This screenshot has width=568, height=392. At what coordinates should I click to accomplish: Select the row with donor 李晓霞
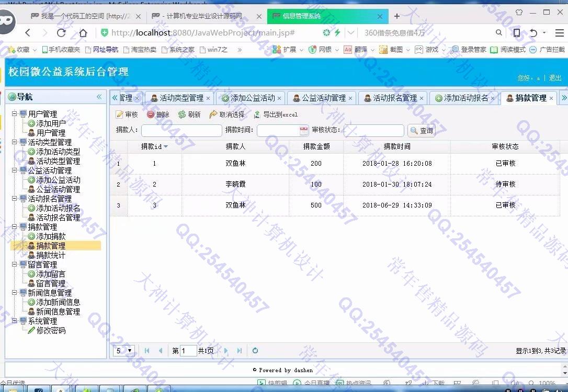[x=335, y=184]
